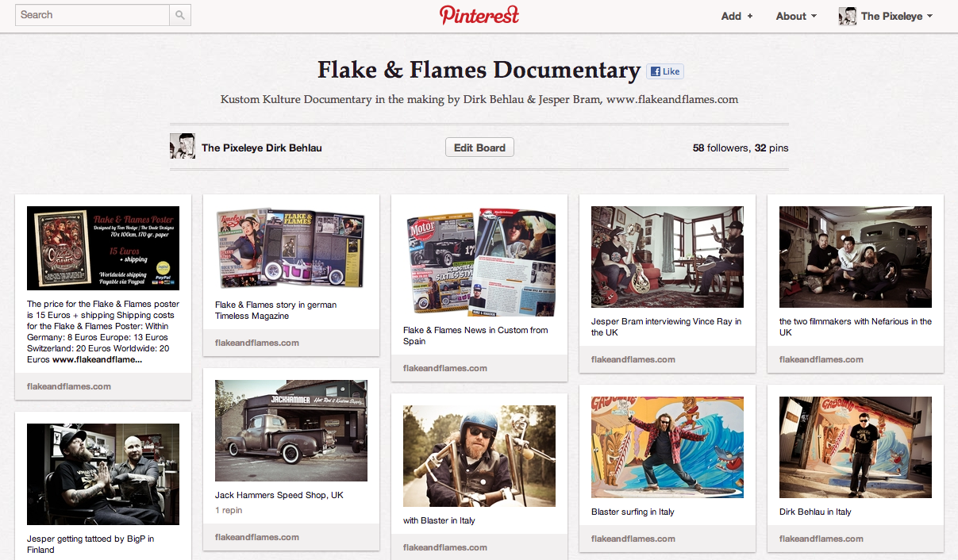Screen dimensions: 958x560
Task: Click the Edit Board button
Action: [x=479, y=148]
